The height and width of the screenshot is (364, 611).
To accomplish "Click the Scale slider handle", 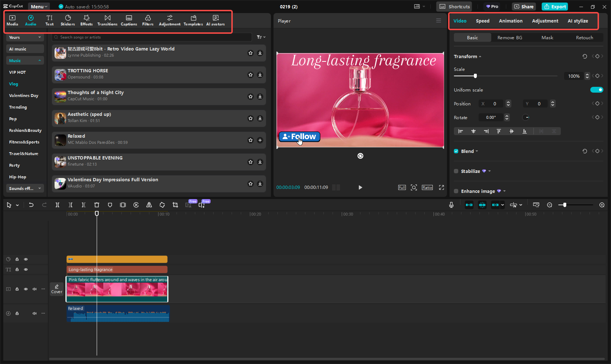I will pyautogui.click(x=475, y=76).
